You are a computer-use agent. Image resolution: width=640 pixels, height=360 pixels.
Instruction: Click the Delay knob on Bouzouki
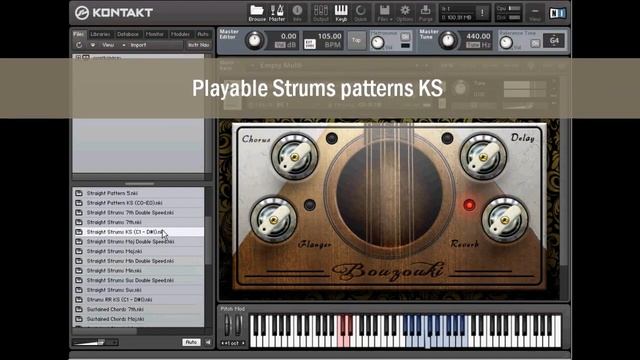point(483,157)
